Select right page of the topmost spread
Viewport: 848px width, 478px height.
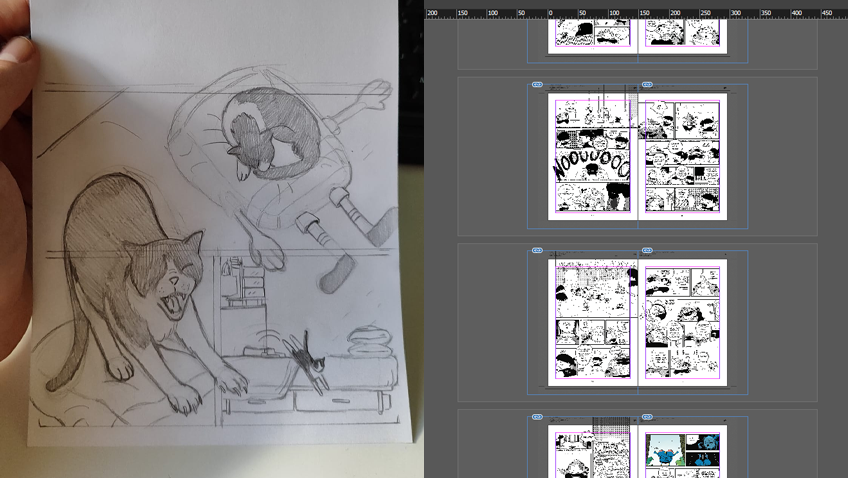[x=682, y=32]
